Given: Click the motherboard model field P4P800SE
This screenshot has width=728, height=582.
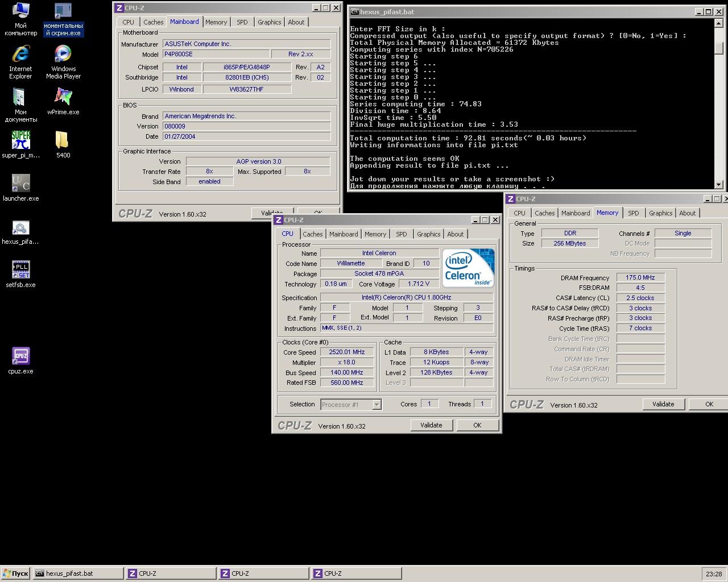Looking at the screenshot, I should click(x=216, y=55).
